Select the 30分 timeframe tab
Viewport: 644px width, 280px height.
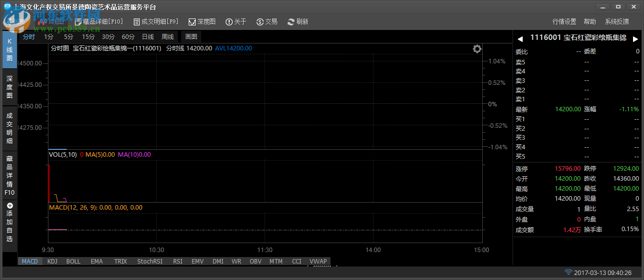pyautogui.click(x=108, y=37)
